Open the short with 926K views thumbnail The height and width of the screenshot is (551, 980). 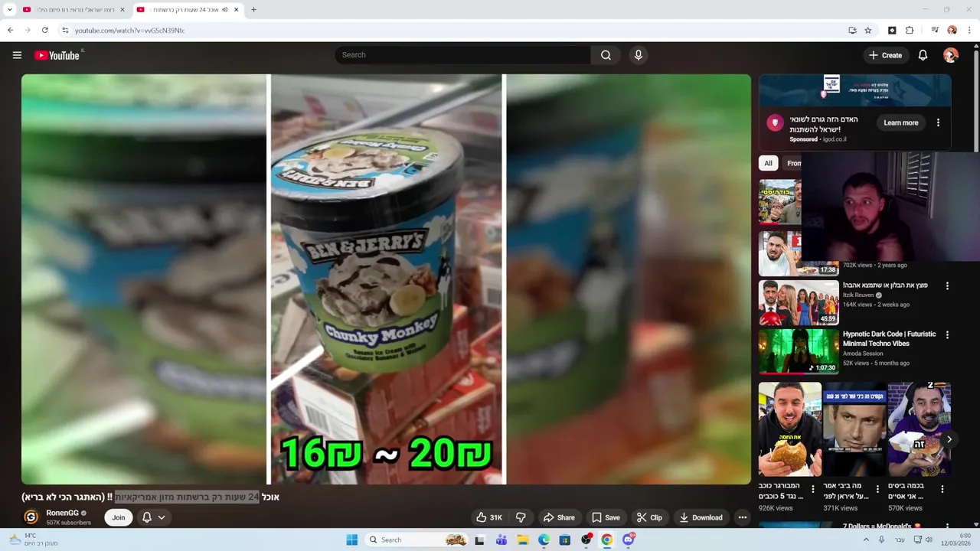pos(789,429)
